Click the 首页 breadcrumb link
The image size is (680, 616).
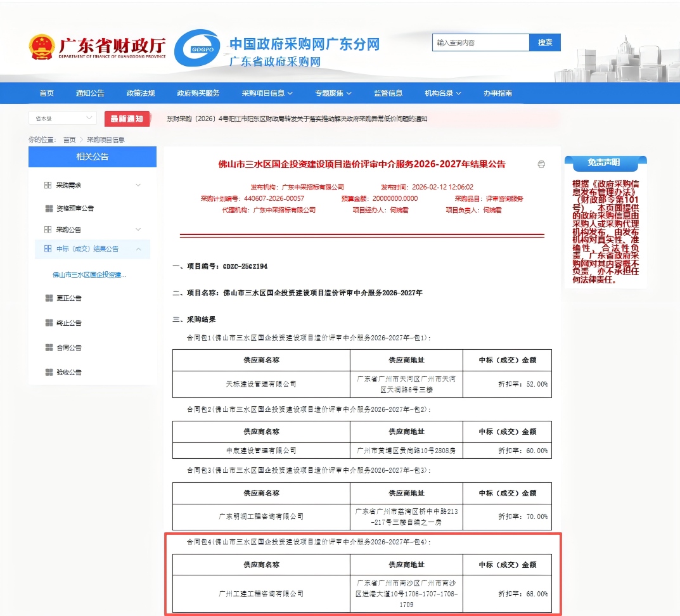click(x=69, y=139)
